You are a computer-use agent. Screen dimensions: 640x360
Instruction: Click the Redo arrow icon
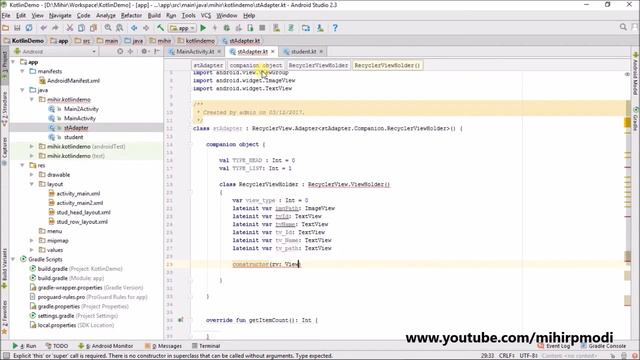[x=55, y=28]
